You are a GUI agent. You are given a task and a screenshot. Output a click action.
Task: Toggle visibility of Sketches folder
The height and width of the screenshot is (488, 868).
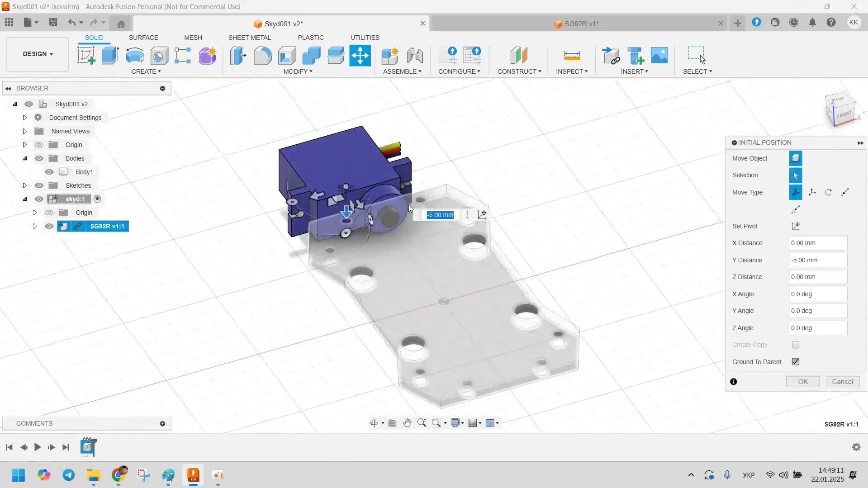39,185
